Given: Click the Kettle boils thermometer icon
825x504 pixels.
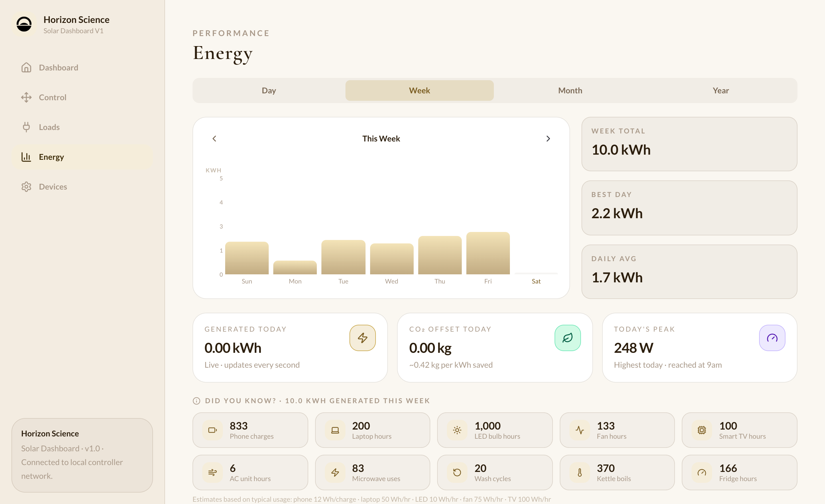Looking at the screenshot, I should click(x=580, y=472).
